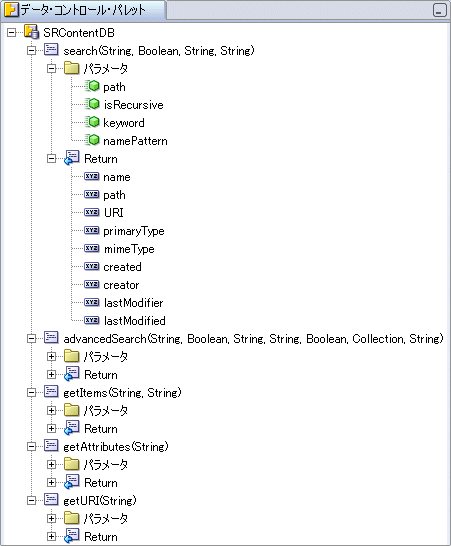Viewport: 451px width, 546px height.
Task: Collapse the SRContentDB root node
Action: [x=11, y=33]
